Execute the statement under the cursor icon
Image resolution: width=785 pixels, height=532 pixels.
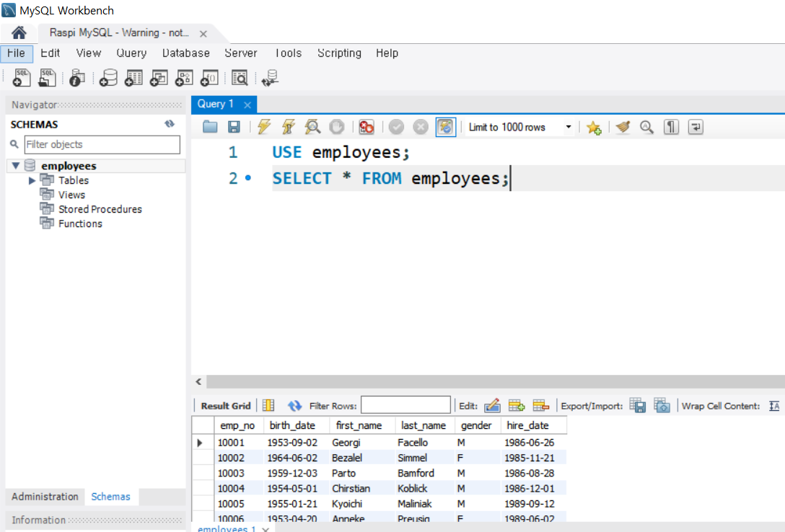tap(289, 127)
